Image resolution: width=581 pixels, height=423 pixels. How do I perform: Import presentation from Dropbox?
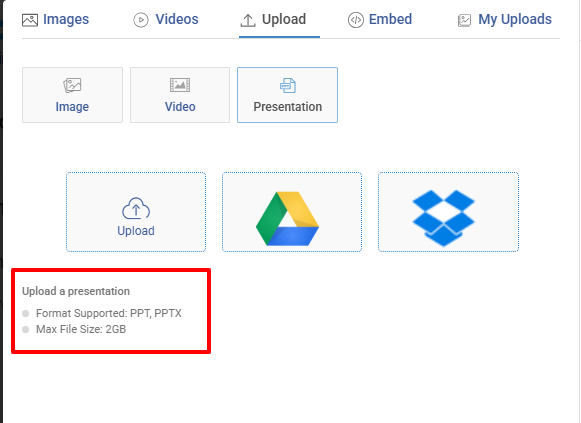tap(448, 212)
